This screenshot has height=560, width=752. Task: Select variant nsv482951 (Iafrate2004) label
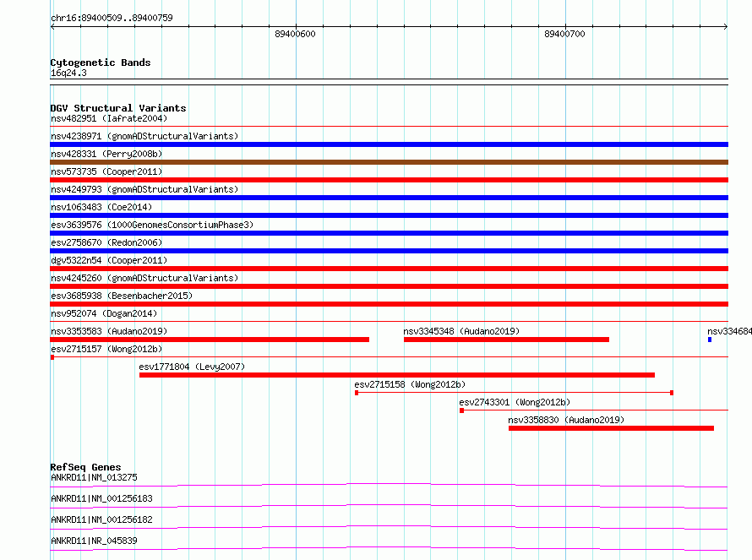click(109, 118)
